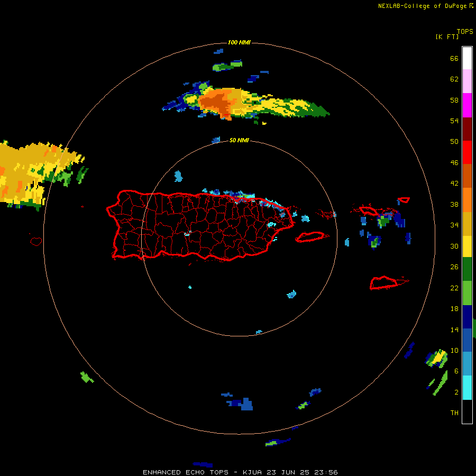
Task: Click the bright red legend swatch
Action: click(x=467, y=152)
